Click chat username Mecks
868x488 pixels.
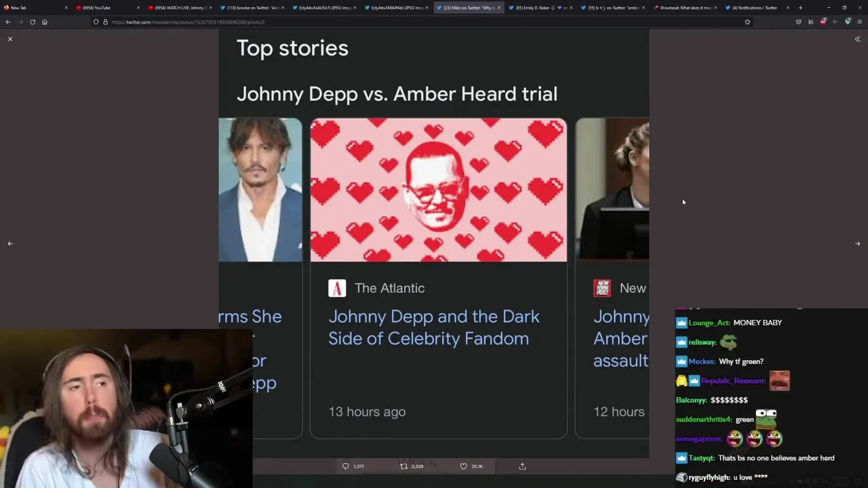702,361
